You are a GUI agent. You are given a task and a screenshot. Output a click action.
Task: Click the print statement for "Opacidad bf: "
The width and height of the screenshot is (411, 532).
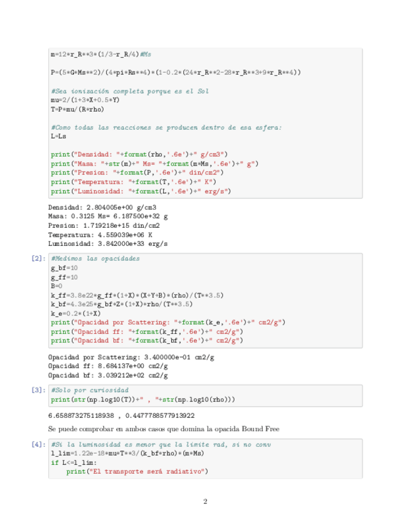147,341
